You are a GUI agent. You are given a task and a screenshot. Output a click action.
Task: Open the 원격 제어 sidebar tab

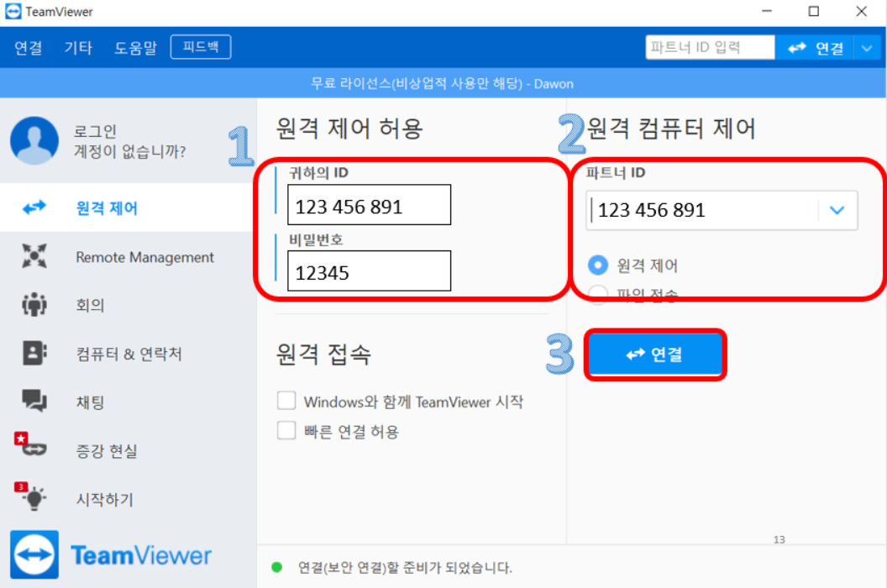click(128, 207)
